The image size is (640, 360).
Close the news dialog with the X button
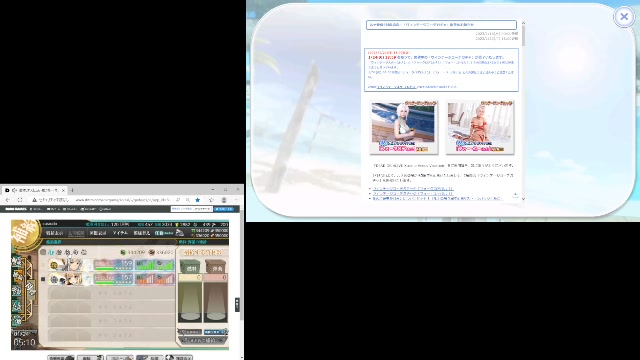(624, 17)
